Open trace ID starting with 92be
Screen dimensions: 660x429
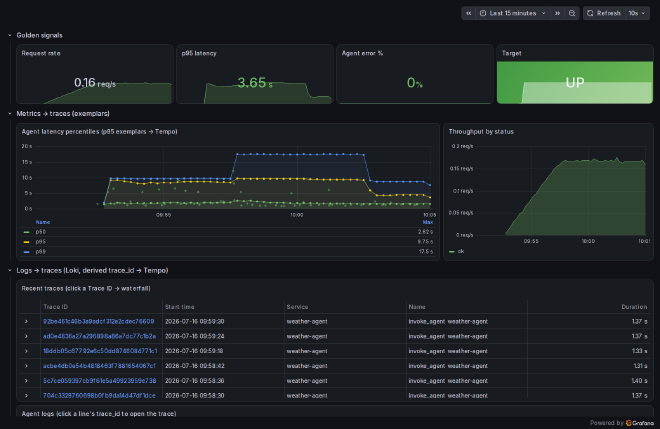[x=98, y=322]
